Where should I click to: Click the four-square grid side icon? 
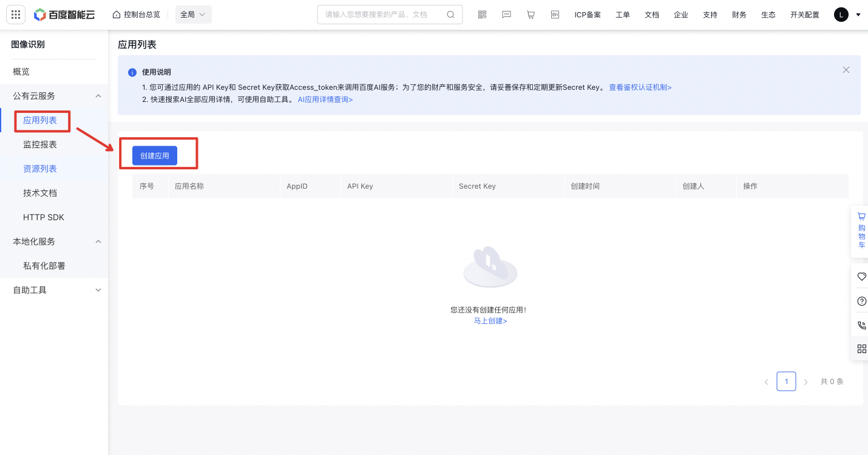861,349
